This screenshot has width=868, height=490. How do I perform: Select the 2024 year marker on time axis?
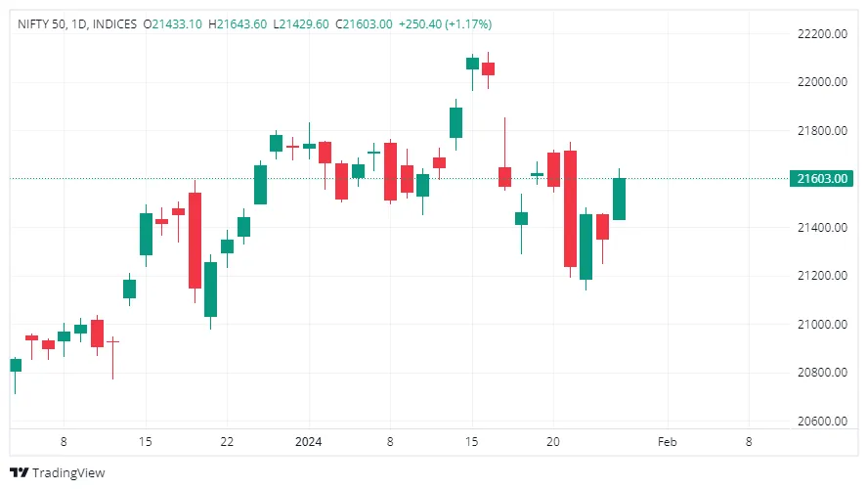pos(309,441)
